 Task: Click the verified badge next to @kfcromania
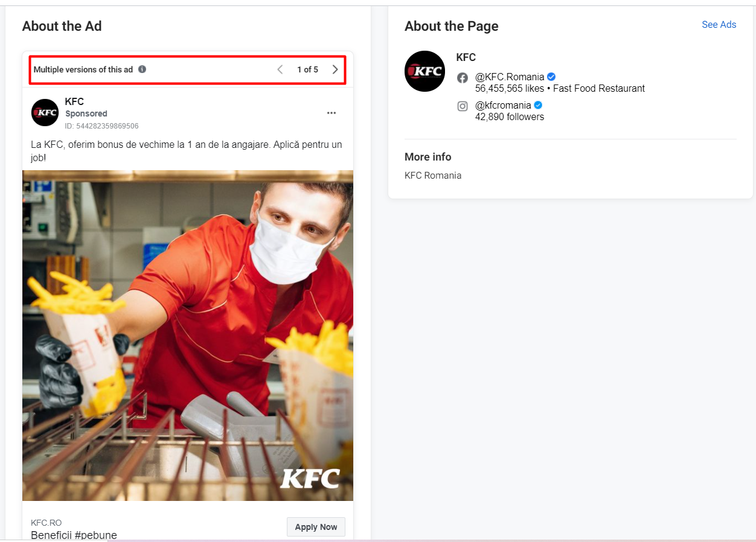538,105
